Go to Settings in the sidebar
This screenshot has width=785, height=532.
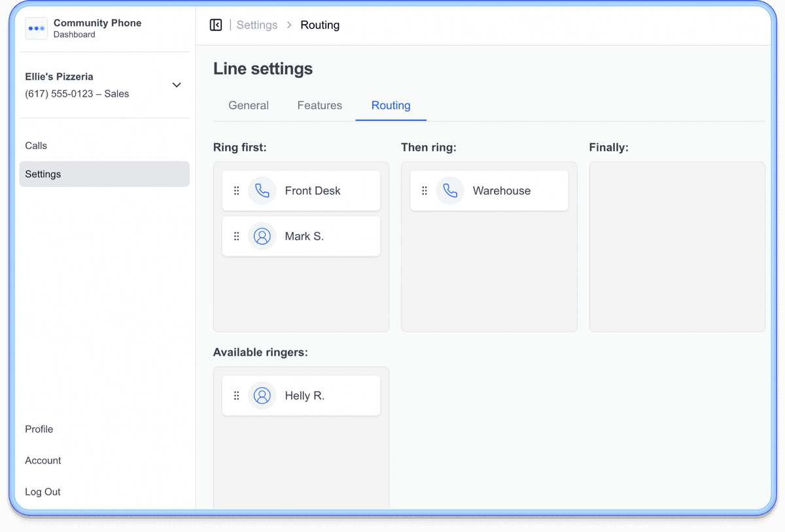[43, 174]
